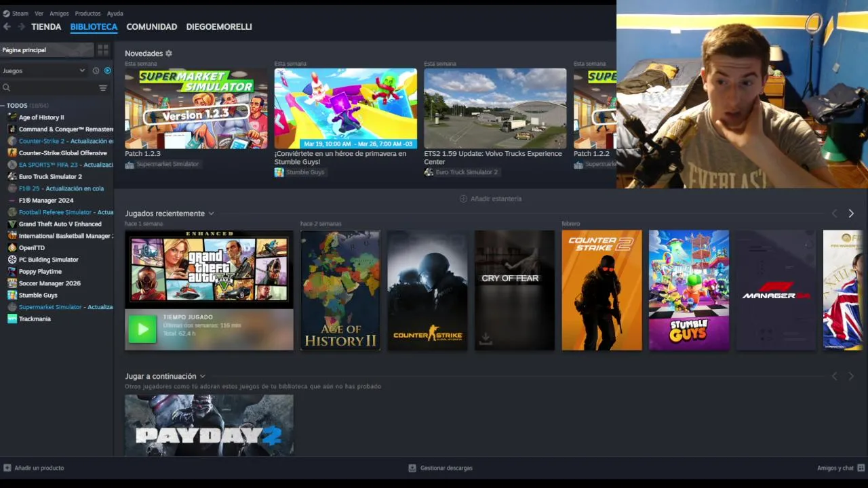Screen dimensions: 868x488
Task: Click the PC Building Simulator list icon
Action: pyautogui.click(x=12, y=260)
